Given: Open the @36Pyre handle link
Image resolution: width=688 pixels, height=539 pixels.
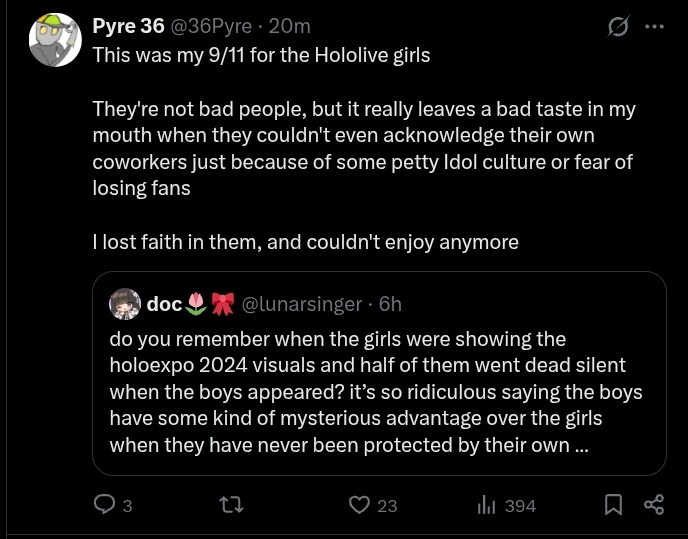Looking at the screenshot, I should [211, 26].
